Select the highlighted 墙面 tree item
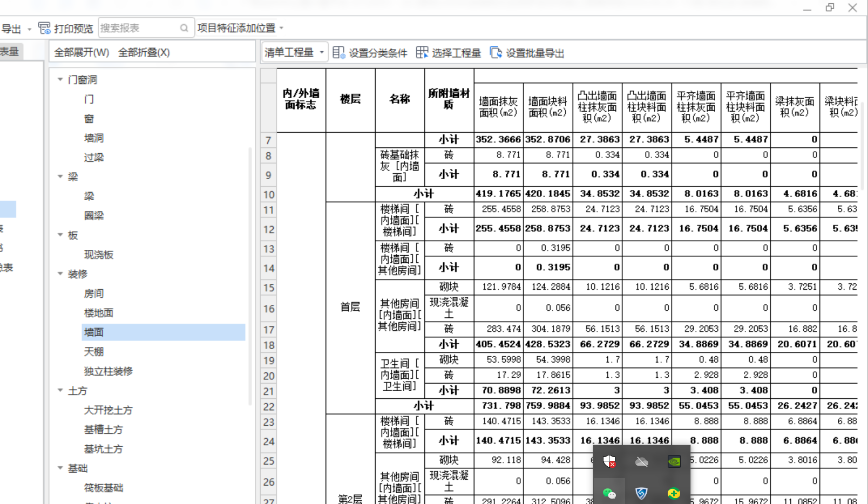 pyautogui.click(x=164, y=332)
